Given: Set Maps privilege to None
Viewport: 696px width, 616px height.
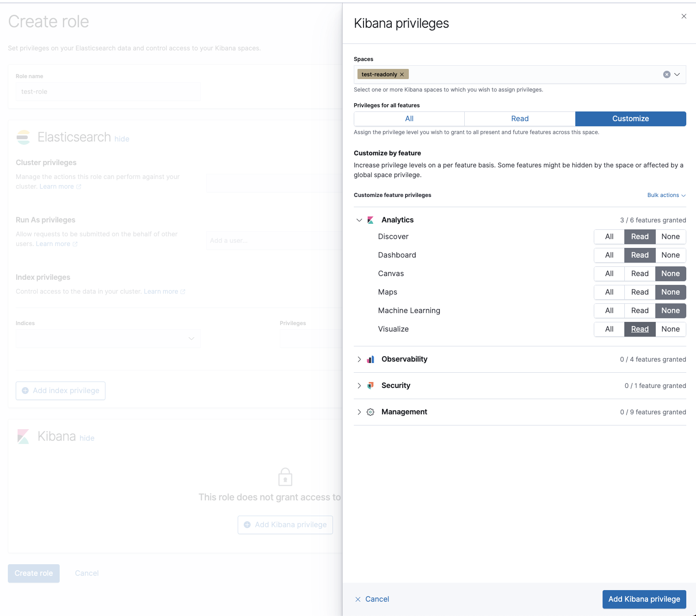Looking at the screenshot, I should (x=671, y=292).
